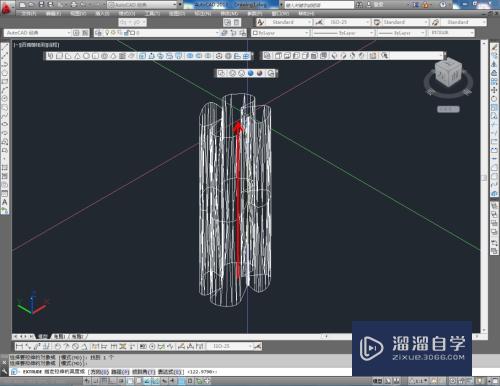Open the table style Standard dropdown
Image resolution: width=500 pixels, height=386 pixels.
[405, 22]
